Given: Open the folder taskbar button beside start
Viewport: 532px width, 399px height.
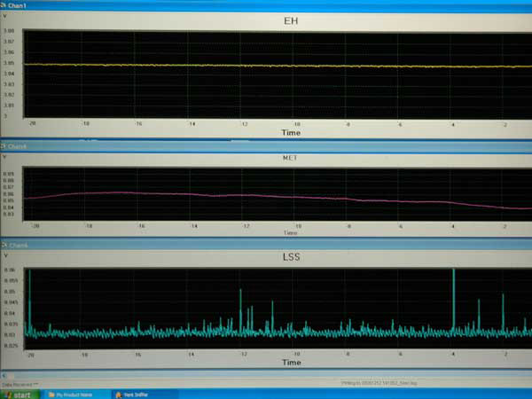Looking at the screenshot, I should [76, 395].
